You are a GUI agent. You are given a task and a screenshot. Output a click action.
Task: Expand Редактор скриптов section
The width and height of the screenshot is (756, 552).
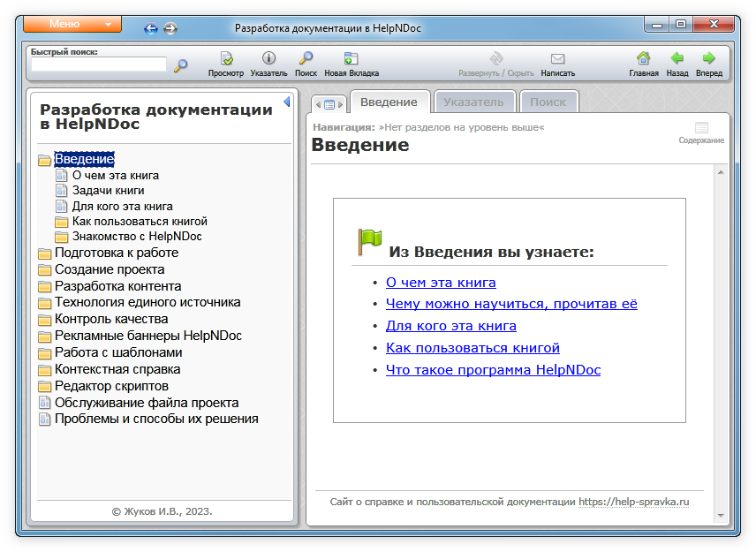coord(111,386)
